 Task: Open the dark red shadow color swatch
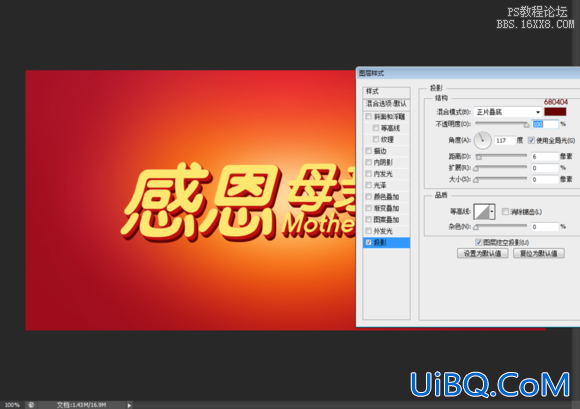[x=555, y=112]
